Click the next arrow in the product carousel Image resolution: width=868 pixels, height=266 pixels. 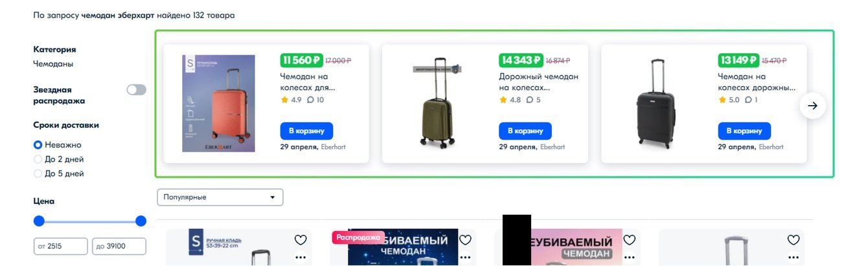coord(813,106)
